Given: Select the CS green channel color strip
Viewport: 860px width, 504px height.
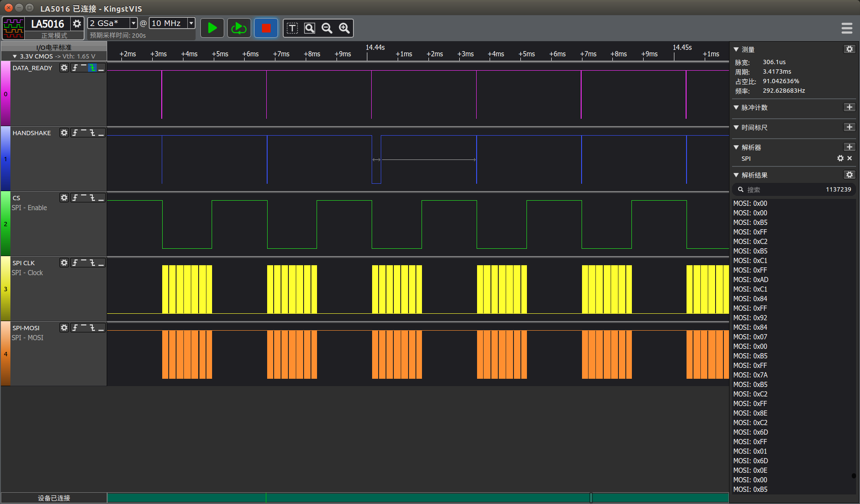Looking at the screenshot, I should [x=6, y=224].
